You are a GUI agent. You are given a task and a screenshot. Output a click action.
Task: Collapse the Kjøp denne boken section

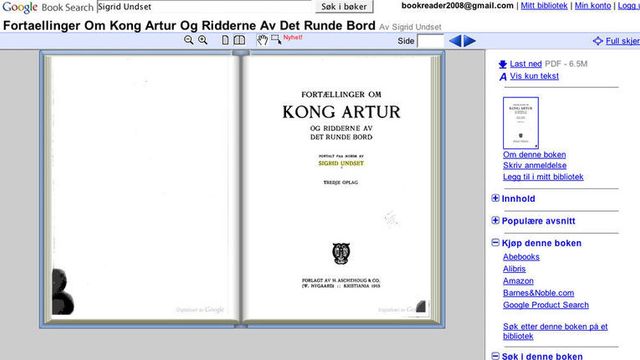[495, 242]
